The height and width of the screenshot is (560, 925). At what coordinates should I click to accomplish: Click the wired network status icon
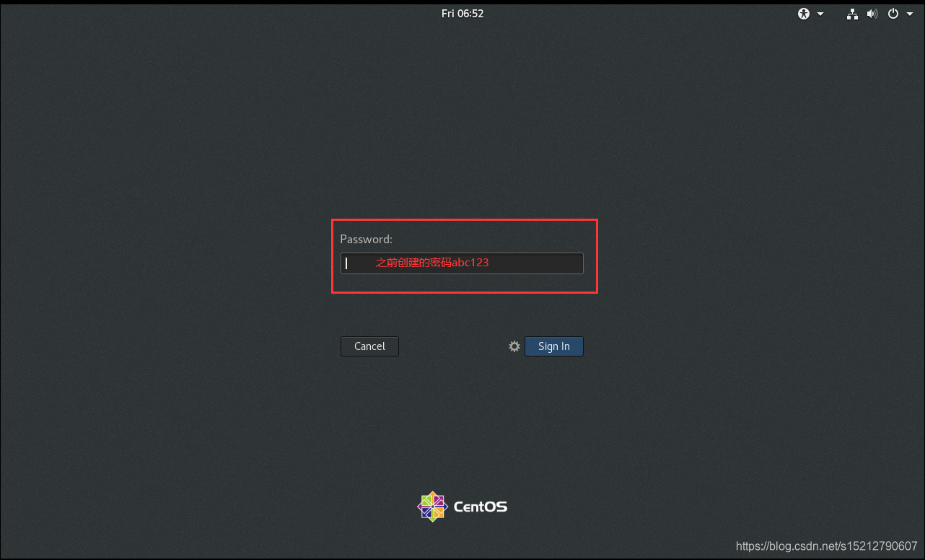(x=853, y=14)
